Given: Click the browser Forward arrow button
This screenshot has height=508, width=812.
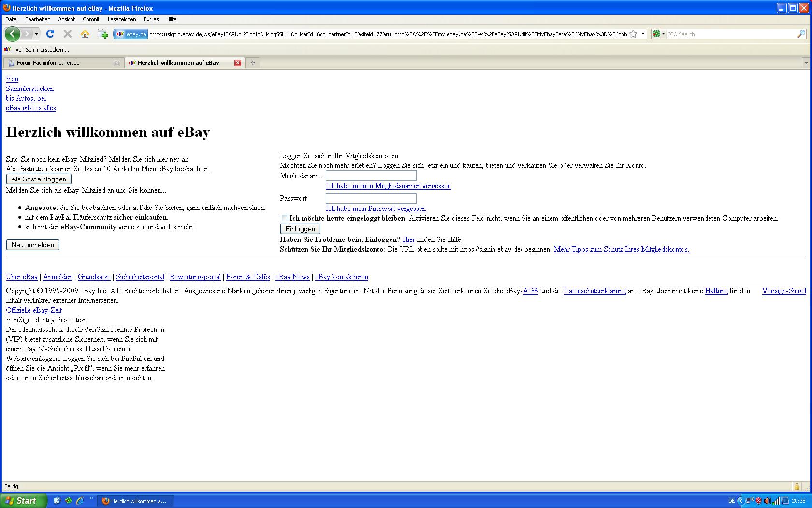Looking at the screenshot, I should [x=27, y=34].
